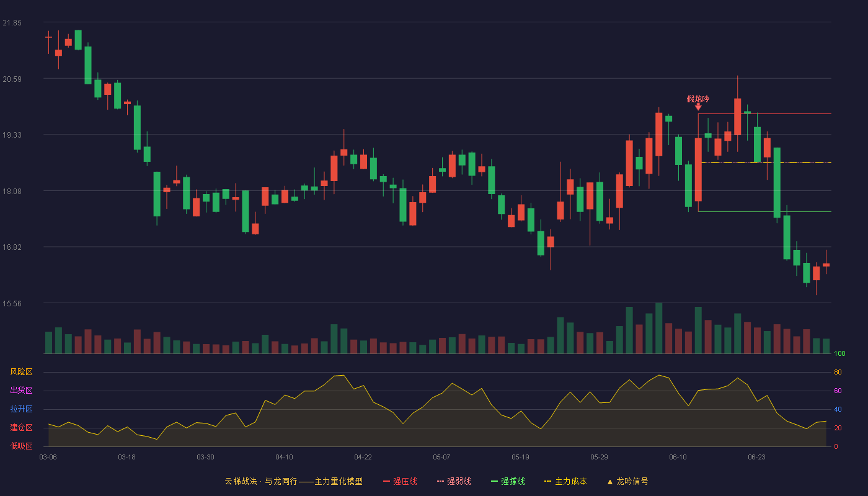Click the blue 40 indicator scale value
868x496 pixels.
pyautogui.click(x=838, y=409)
